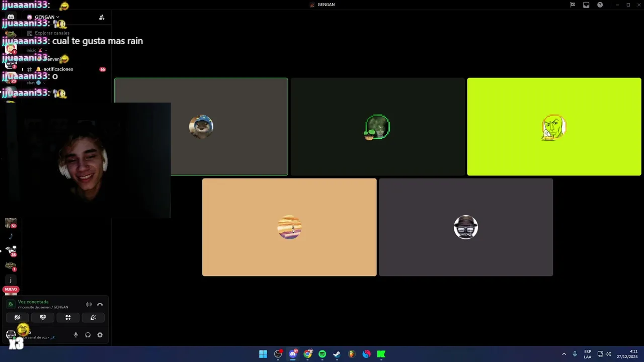Image resolution: width=644 pixels, height=362 pixels.
Task: Select the green-haired avatar participant tile
Action: [378, 127]
